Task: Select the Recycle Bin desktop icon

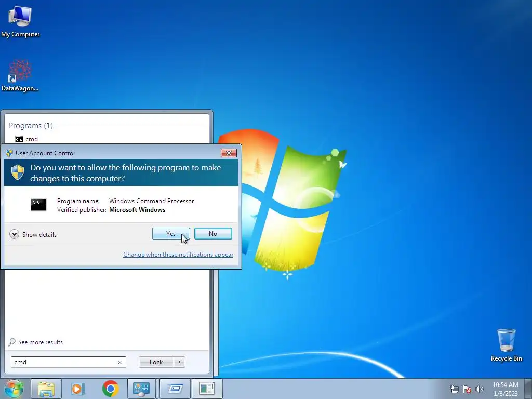Action: tap(506, 345)
